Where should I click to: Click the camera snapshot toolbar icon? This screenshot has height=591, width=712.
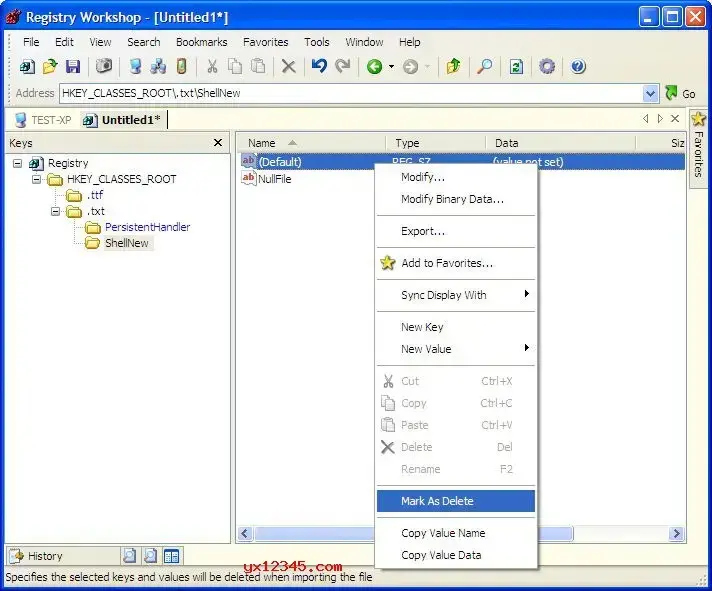pos(104,66)
